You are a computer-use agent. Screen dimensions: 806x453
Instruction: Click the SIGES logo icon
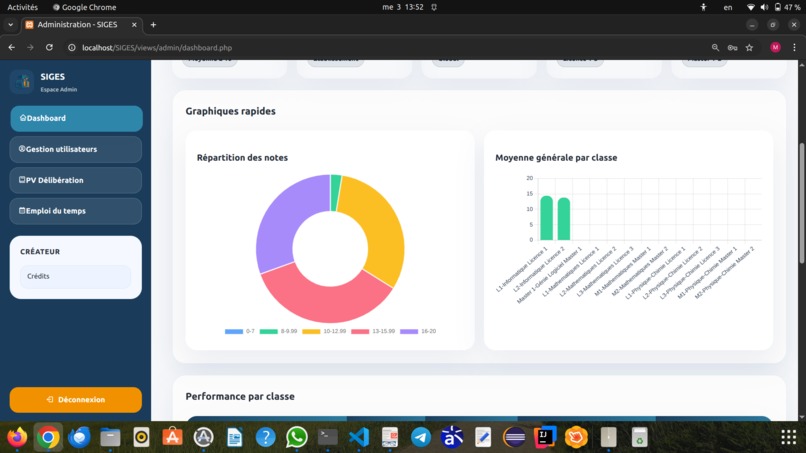22,81
